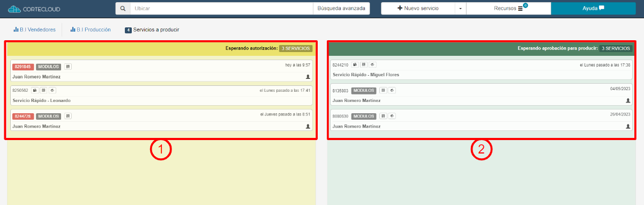Click Servicio Rápido - Leonardo
The image size is (644, 205).
pyautogui.click(x=41, y=100)
